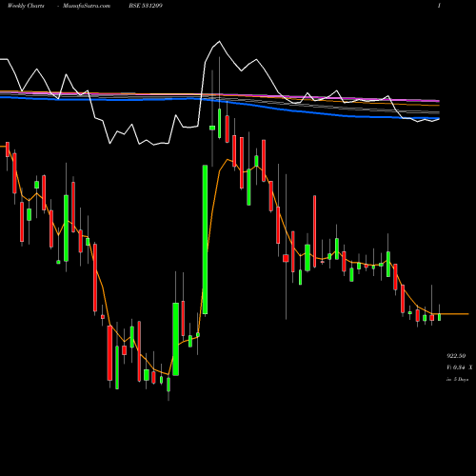Click the "V: 0.34 X" volume text
Image resolution: width=476 pixels, height=476 pixels.
[460, 367]
